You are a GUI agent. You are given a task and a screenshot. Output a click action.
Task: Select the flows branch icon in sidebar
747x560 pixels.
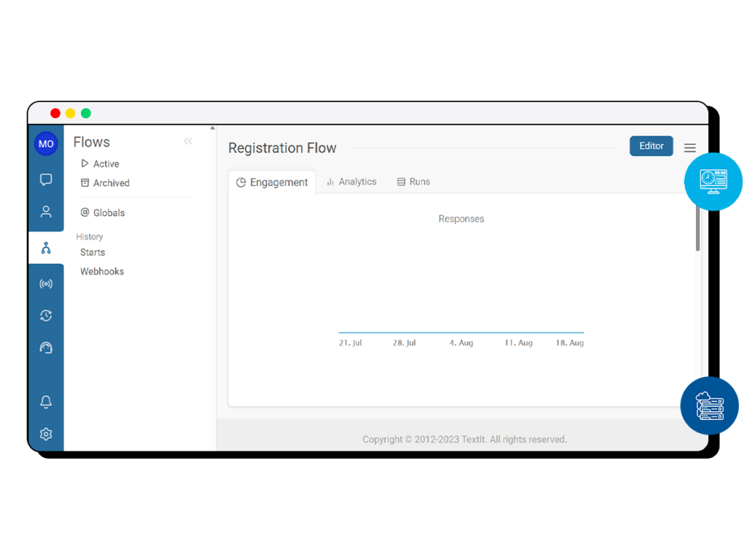[x=46, y=248]
